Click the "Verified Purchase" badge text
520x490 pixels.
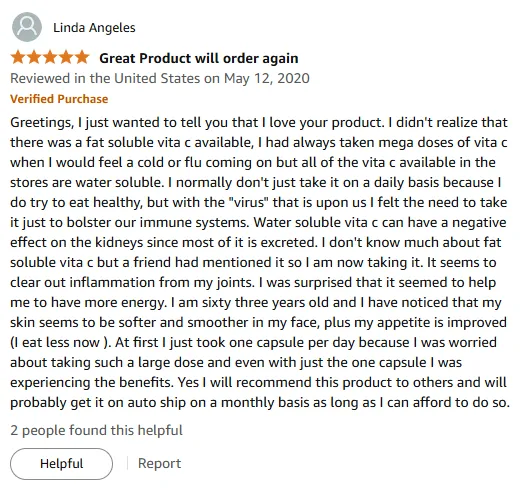[x=59, y=99]
